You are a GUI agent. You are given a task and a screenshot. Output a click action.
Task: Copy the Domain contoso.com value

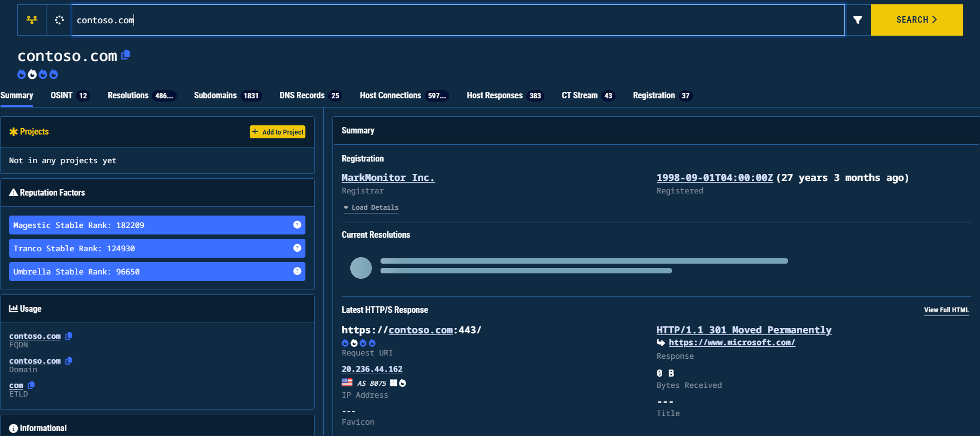point(69,361)
